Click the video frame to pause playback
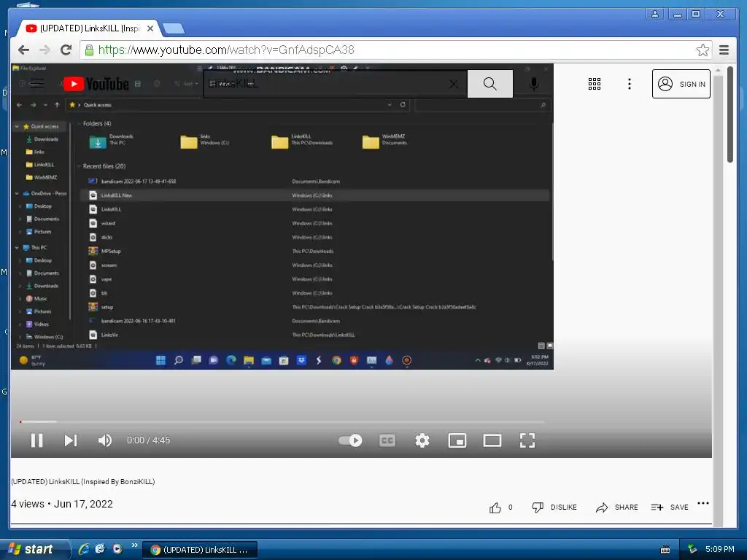Image resolution: width=747 pixels, height=560 pixels. click(282, 217)
